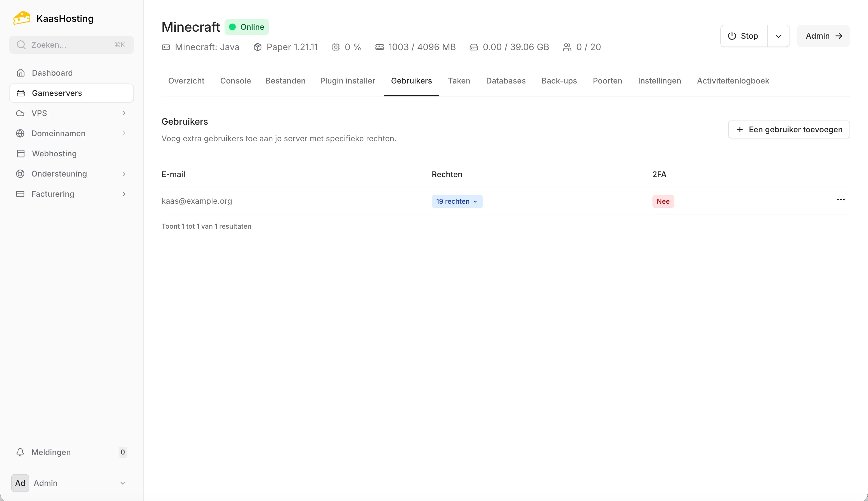Open the power options chevron next to Stop
The image size is (868, 501).
click(x=779, y=36)
